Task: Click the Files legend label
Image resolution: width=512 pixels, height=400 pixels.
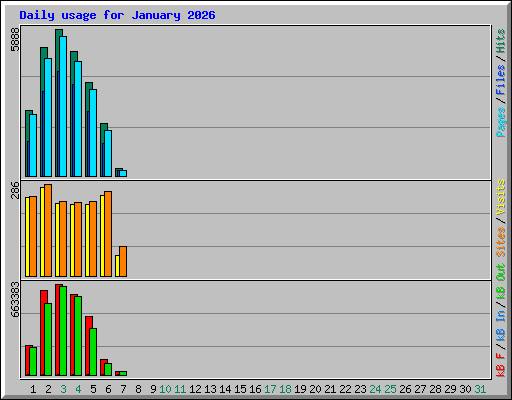Action: point(501,80)
